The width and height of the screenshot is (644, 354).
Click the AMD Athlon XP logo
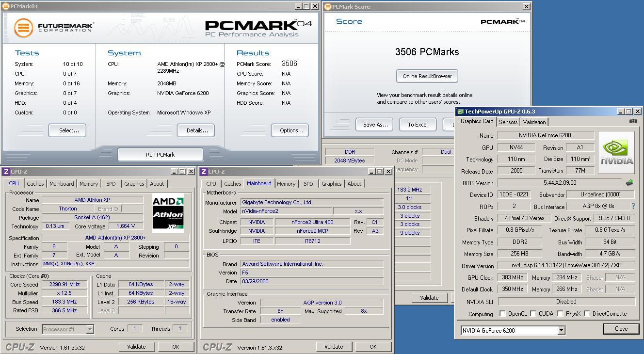pyautogui.click(x=168, y=214)
